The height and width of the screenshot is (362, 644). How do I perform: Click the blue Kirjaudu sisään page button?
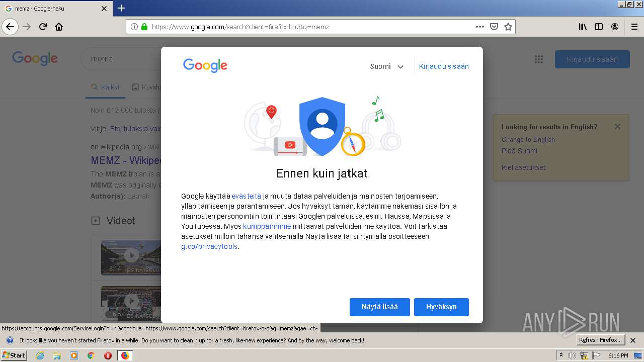pyautogui.click(x=592, y=59)
